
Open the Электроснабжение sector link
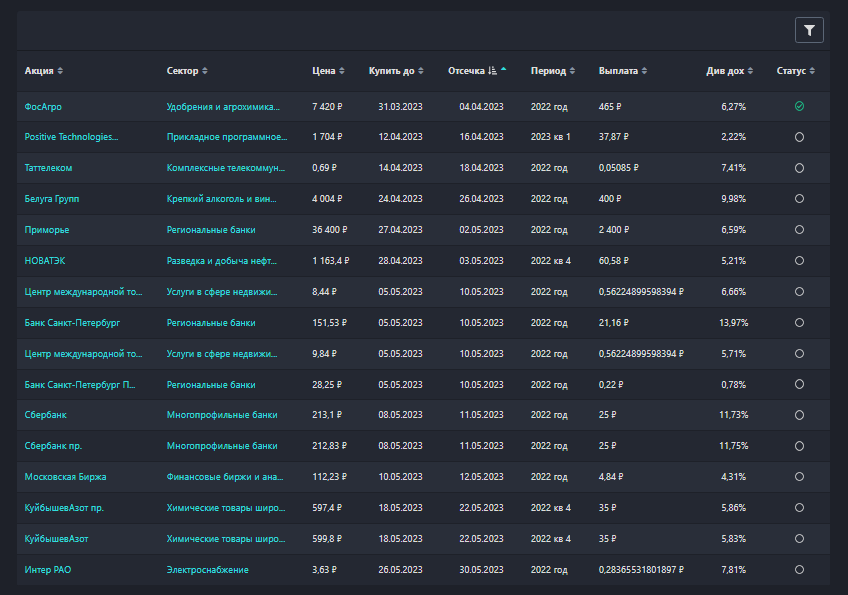(208, 570)
